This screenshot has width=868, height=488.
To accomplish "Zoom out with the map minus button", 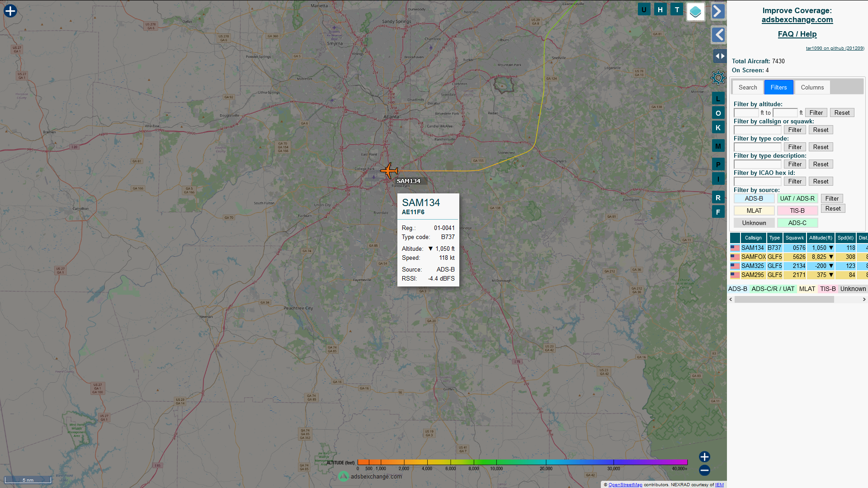I will click(x=704, y=470).
